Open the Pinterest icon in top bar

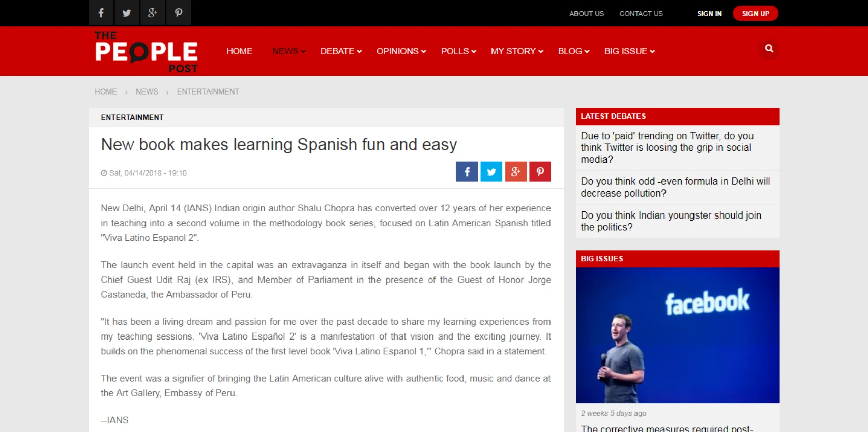point(179,13)
